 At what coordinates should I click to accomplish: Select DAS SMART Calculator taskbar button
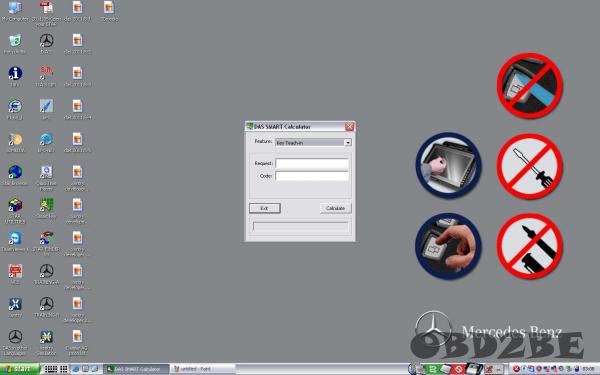point(136,369)
